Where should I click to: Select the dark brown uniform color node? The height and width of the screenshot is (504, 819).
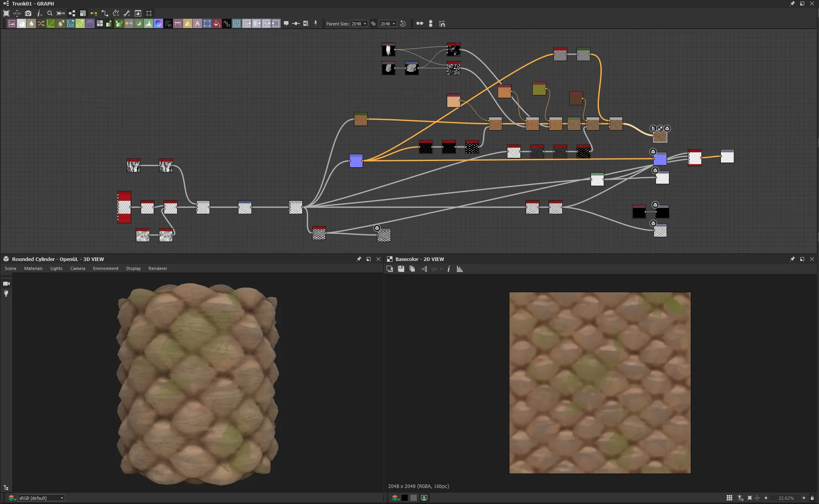(x=576, y=98)
